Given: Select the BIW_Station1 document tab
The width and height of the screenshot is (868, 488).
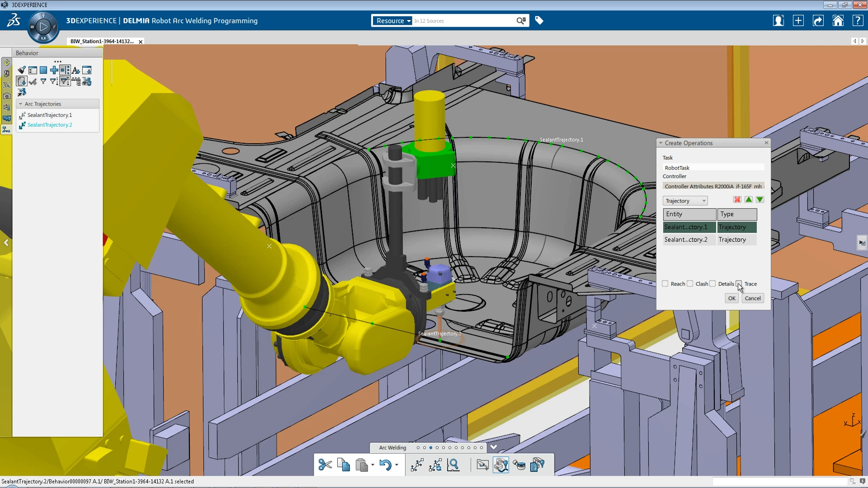Looking at the screenshot, I should point(102,41).
